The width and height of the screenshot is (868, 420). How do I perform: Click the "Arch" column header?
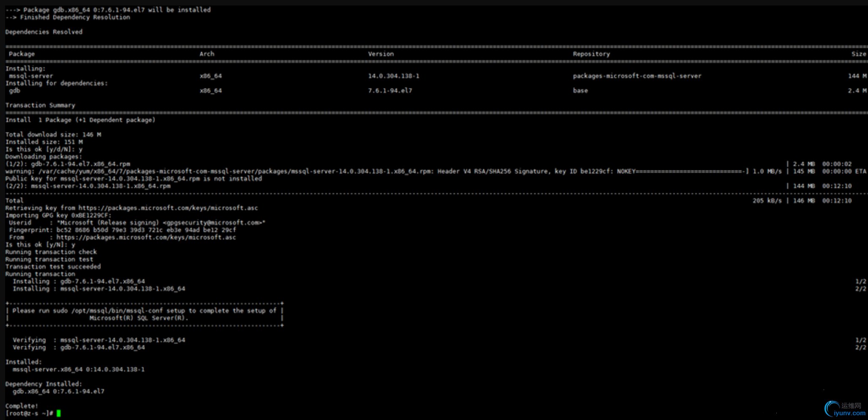coord(207,54)
